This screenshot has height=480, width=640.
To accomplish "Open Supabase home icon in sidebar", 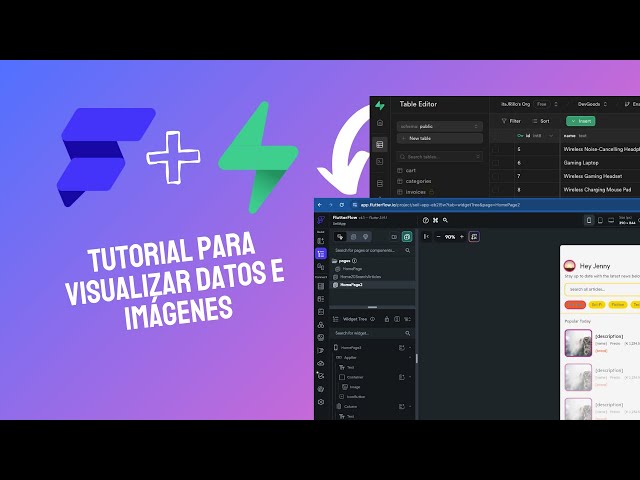I will 380,123.
